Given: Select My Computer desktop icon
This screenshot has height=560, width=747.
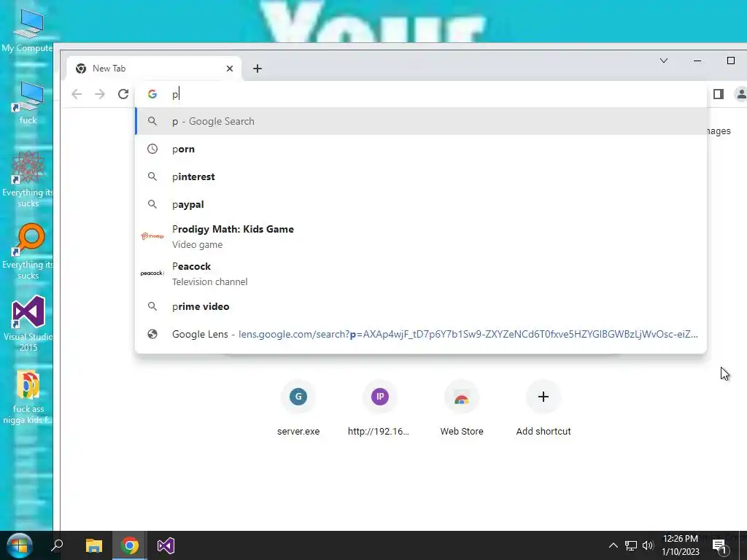Looking at the screenshot, I should click(28, 31).
